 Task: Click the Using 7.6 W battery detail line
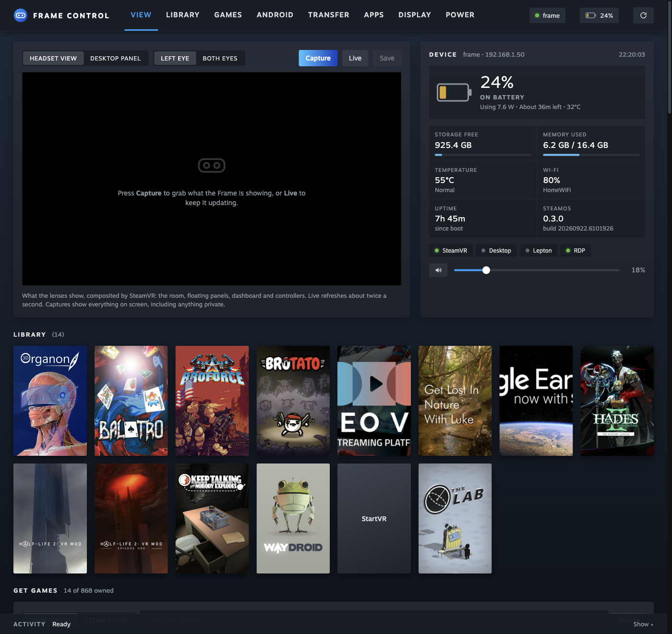coord(530,107)
